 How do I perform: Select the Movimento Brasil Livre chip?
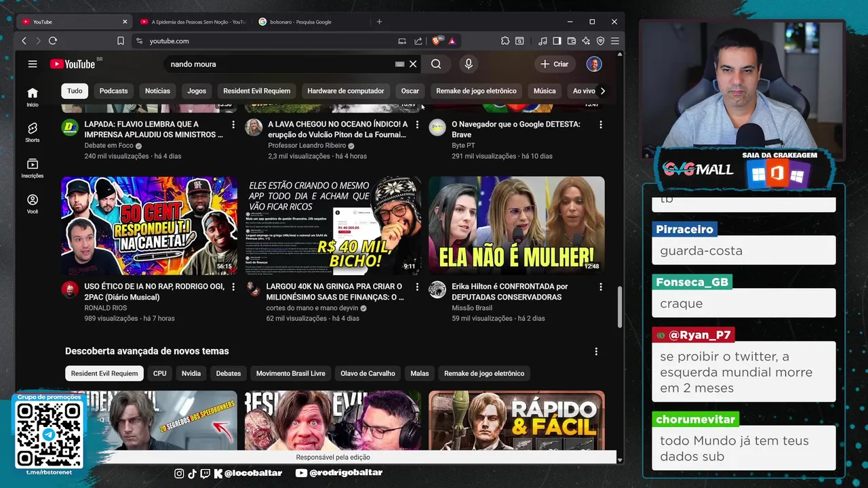click(x=291, y=373)
